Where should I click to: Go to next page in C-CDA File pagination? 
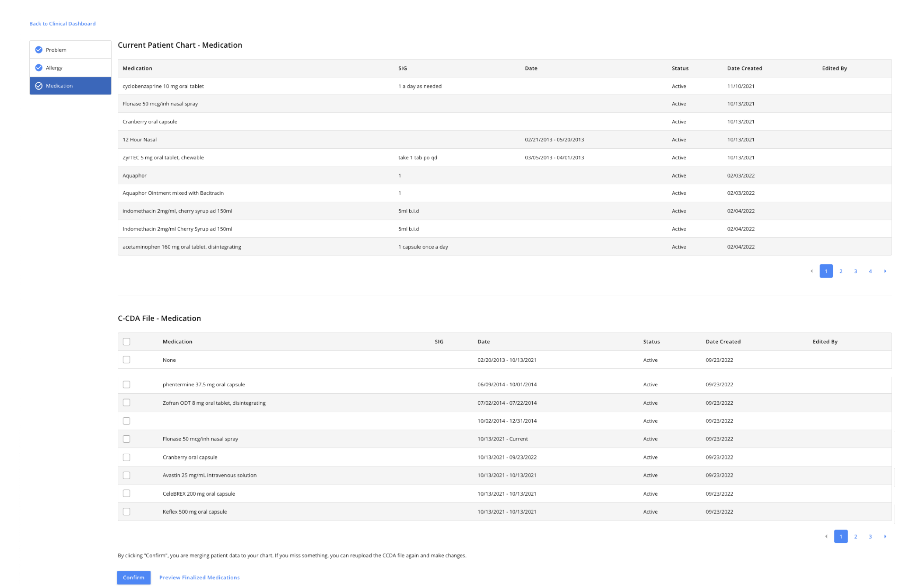coord(885,536)
